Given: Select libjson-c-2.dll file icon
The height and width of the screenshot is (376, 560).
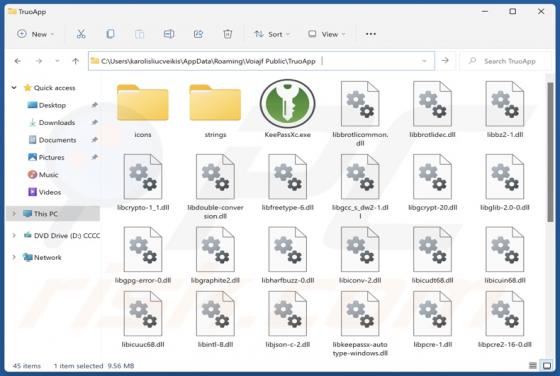Looking at the screenshot, I should point(288,314).
